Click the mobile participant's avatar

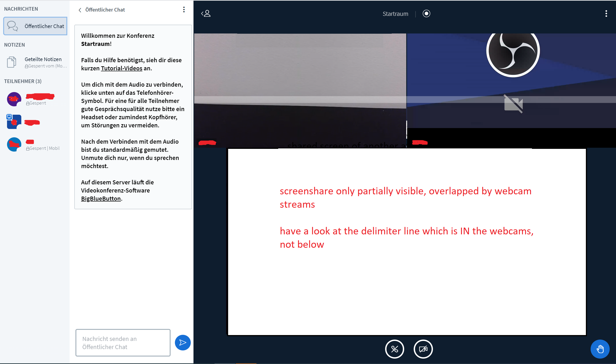click(14, 144)
